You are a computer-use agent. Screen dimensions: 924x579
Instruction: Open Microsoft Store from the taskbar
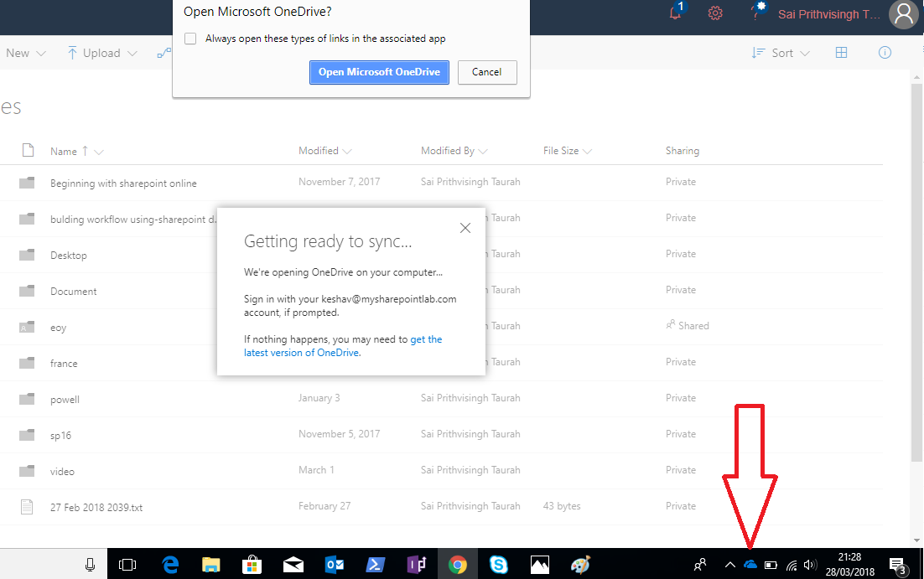252,565
